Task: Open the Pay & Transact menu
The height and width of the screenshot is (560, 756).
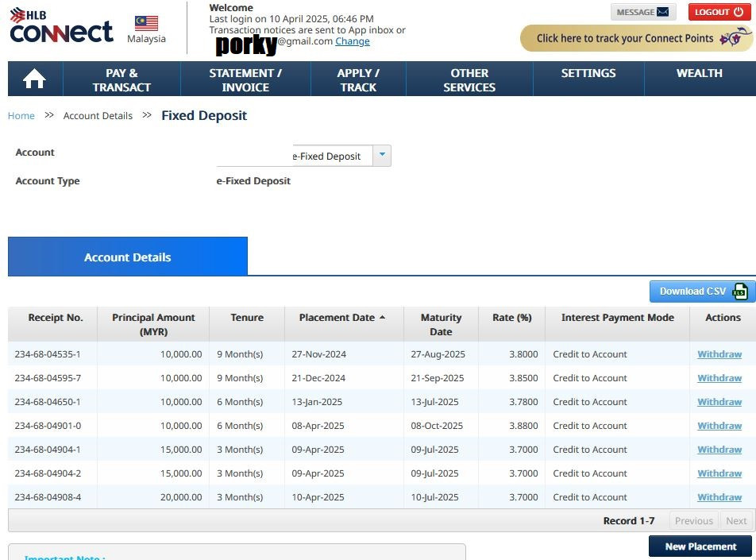Action: pyautogui.click(x=121, y=79)
